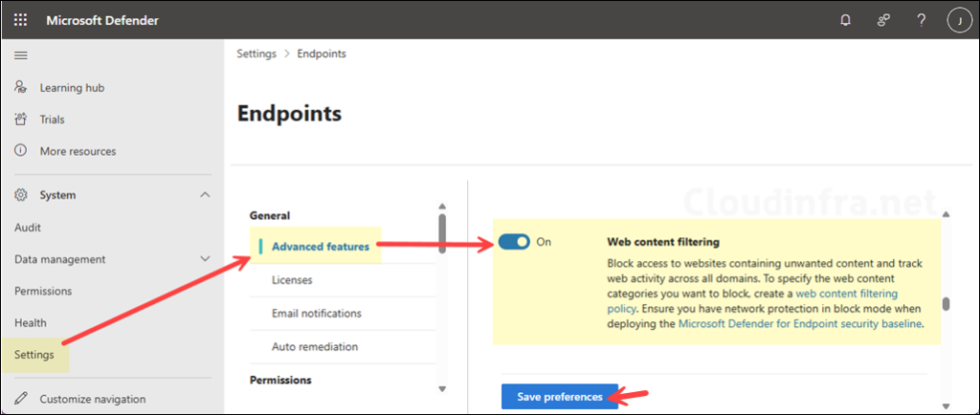This screenshot has height=415, width=980.
Task: Click the settings list scrollbar down arrow
Action: point(441,389)
